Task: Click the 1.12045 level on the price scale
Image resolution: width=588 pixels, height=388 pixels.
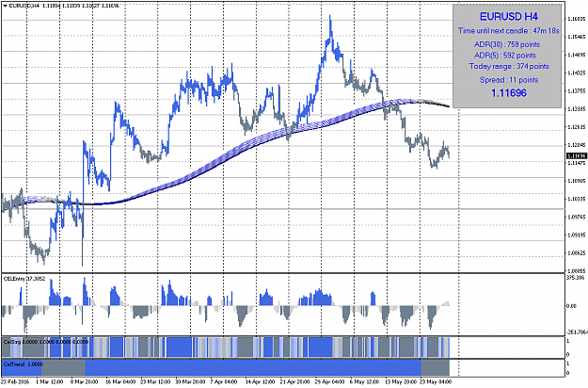Action: click(x=577, y=145)
